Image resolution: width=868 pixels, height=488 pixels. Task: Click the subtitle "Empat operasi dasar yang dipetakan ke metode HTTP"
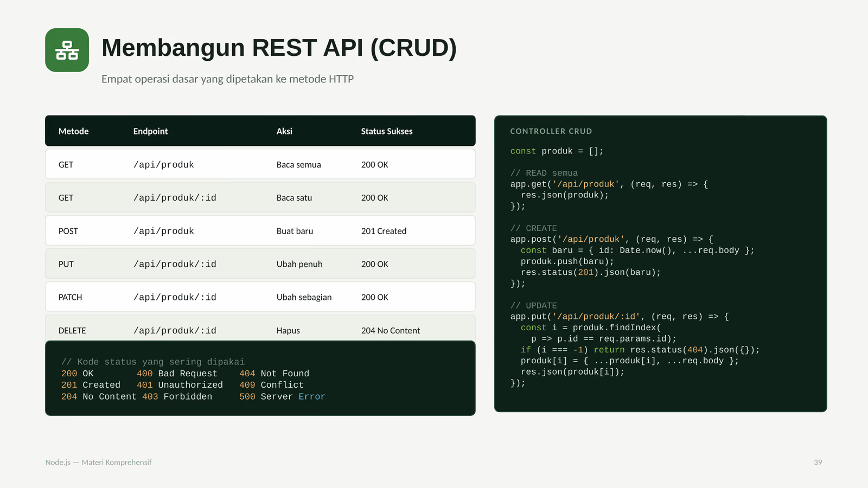coord(227,79)
